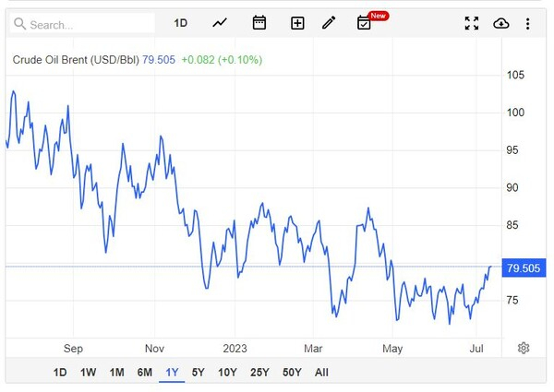The width and height of the screenshot is (554, 392).
Task: Click the cloud download icon
Action: point(501,23)
